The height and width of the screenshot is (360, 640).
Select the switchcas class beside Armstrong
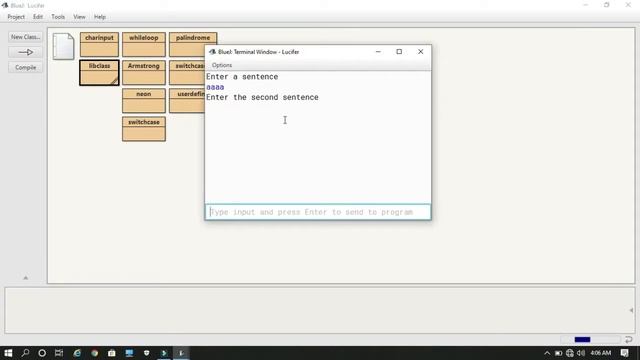pos(187,73)
